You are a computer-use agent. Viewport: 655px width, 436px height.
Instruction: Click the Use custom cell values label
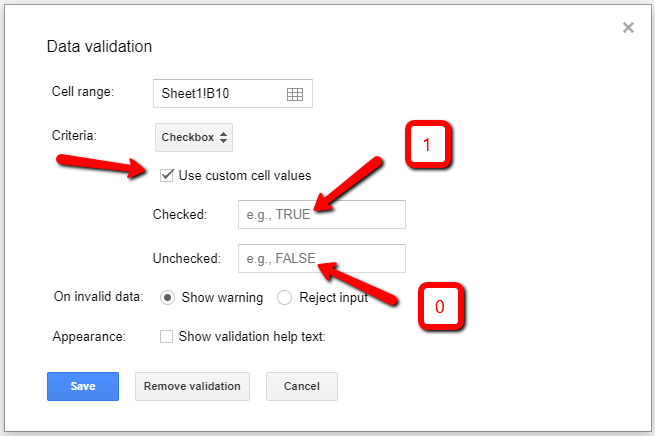coord(244,175)
